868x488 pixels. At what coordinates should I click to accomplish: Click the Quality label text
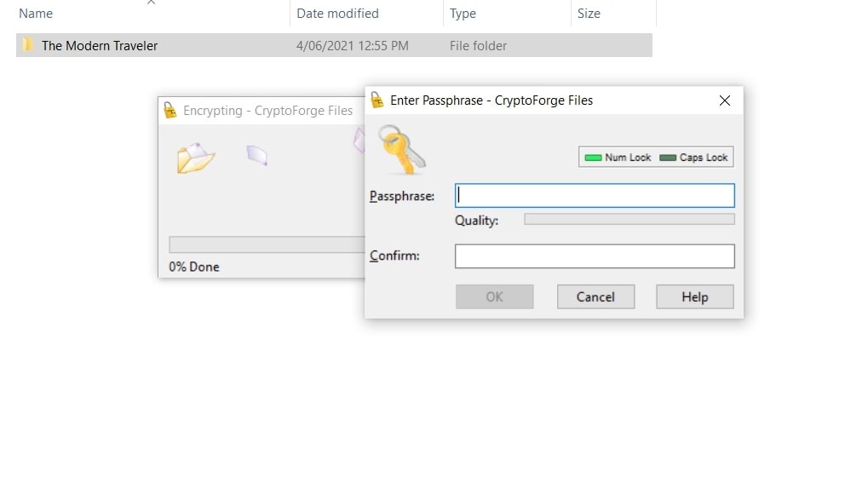pyautogui.click(x=477, y=221)
